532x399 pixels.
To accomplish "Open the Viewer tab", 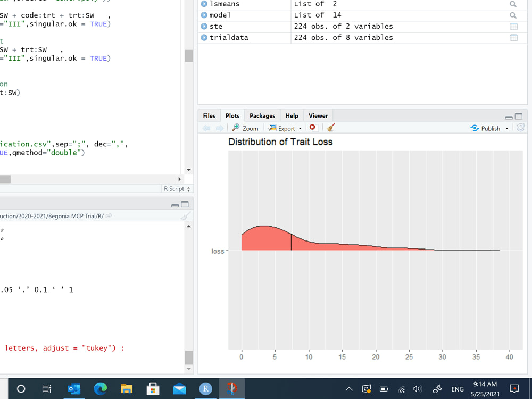I will [x=318, y=115].
